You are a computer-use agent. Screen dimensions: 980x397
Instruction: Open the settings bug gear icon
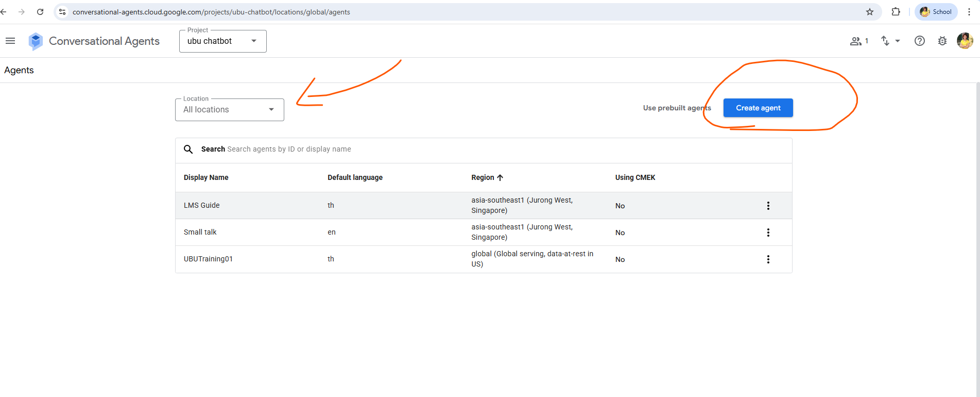[x=942, y=41]
